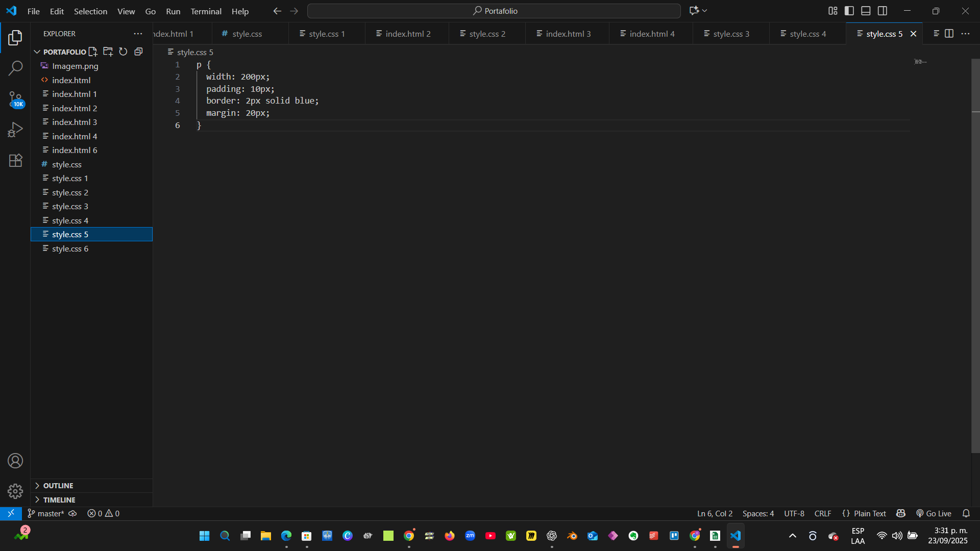Open the Run and Debug view
Screen dimensions: 980x551
click(15, 130)
